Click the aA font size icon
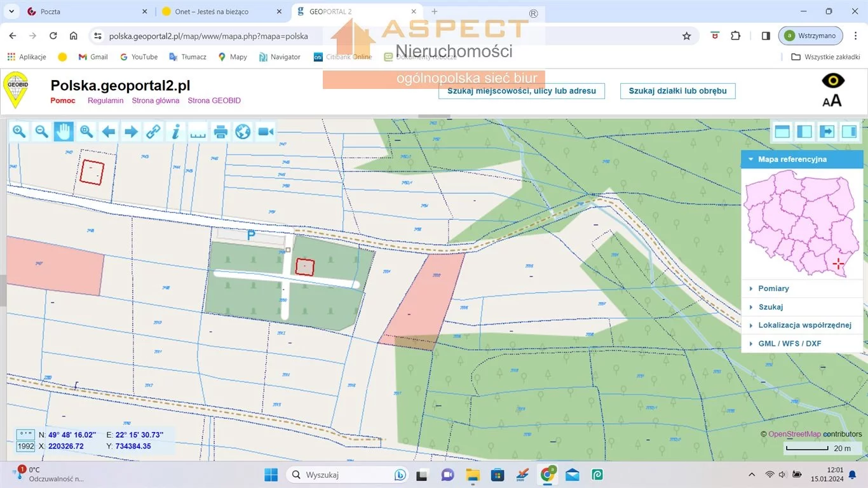The height and width of the screenshot is (488, 868). coord(832,100)
